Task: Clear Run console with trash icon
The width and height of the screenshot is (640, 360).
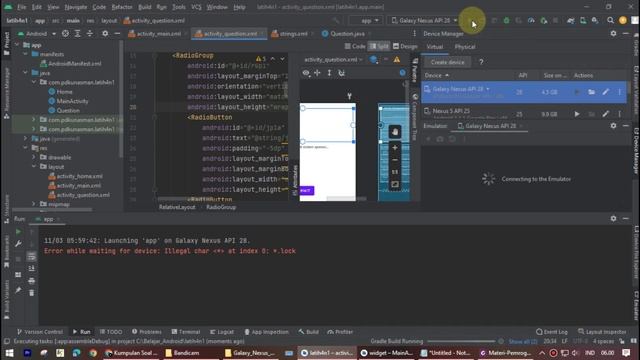Action: coord(31,293)
